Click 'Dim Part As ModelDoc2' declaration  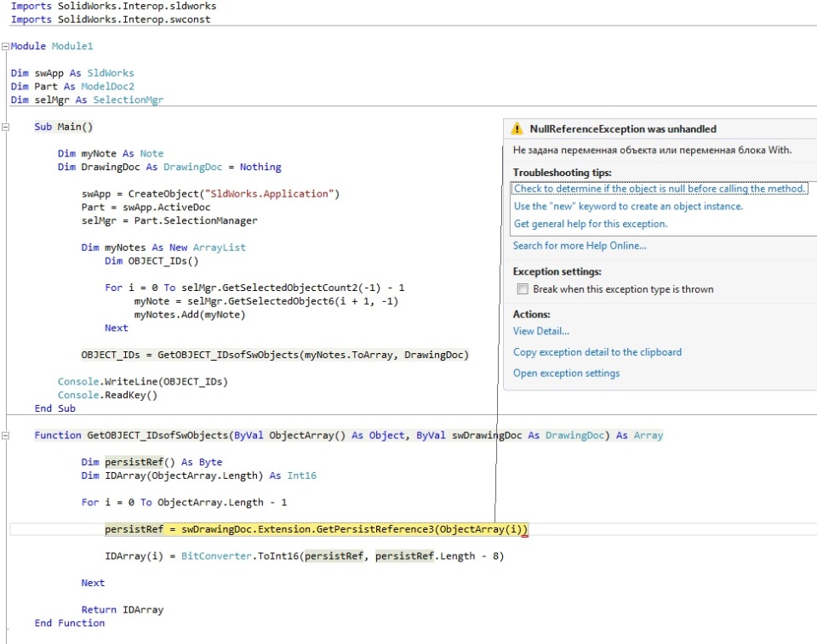(72, 87)
